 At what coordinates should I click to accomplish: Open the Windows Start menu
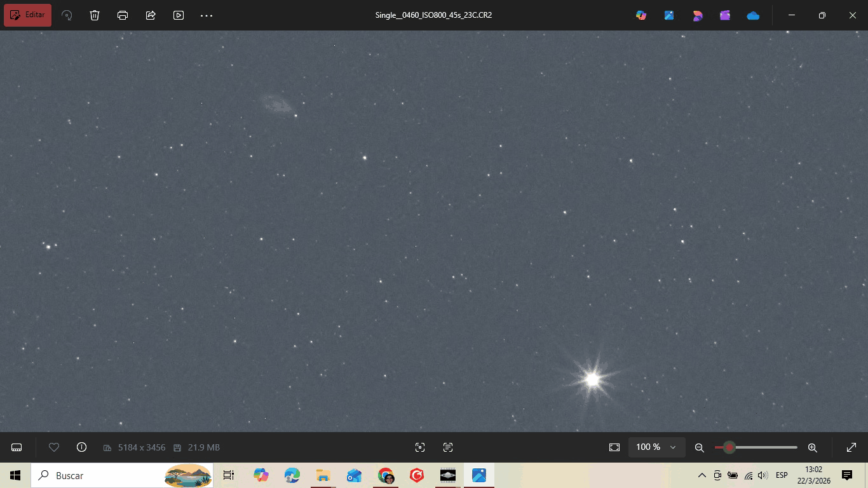(x=15, y=475)
